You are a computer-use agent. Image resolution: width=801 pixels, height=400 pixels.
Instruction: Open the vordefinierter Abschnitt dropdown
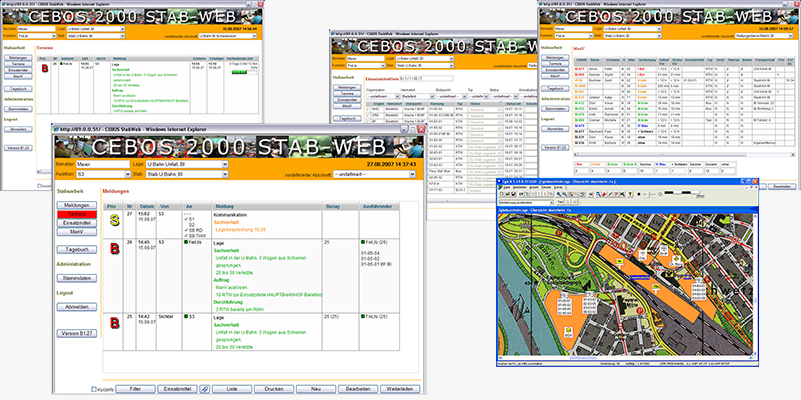[x=414, y=175]
